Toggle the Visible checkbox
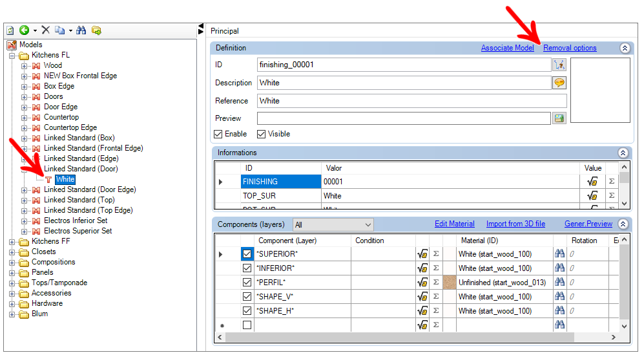The width and height of the screenshot is (644, 355). click(261, 134)
